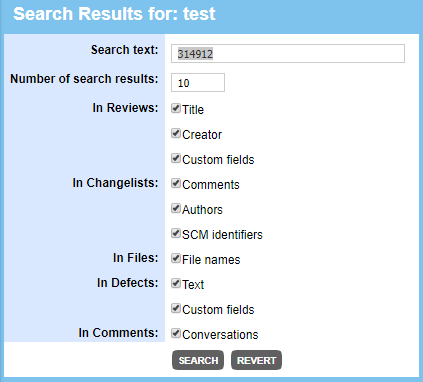Toggle the Creator checkbox
423x382 pixels.
[176, 133]
